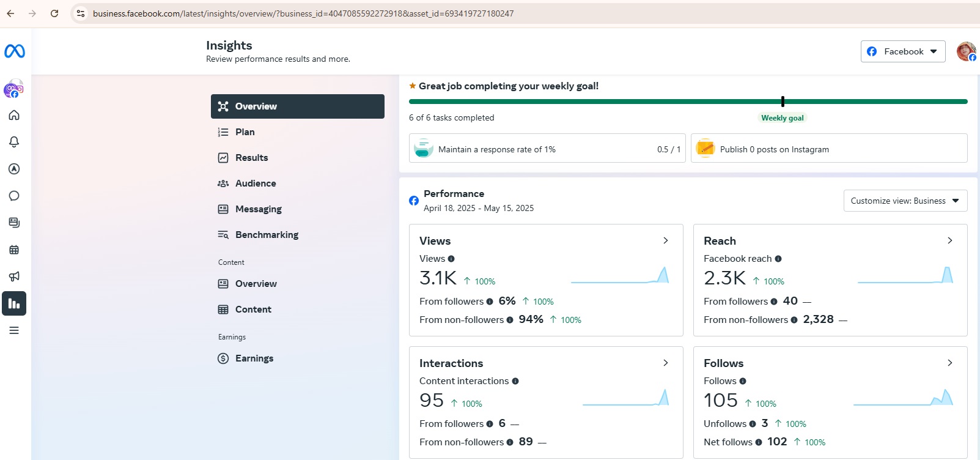Open Home from the left sidebar

point(14,115)
